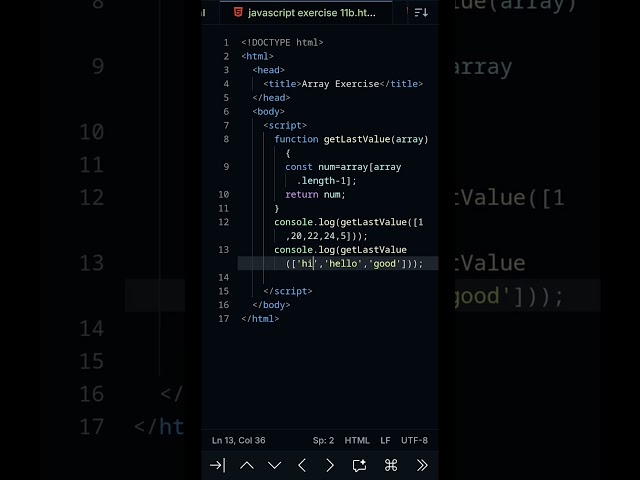640x480 pixels.
Task: Click the 'hello' string in line 13
Action: [343, 264]
